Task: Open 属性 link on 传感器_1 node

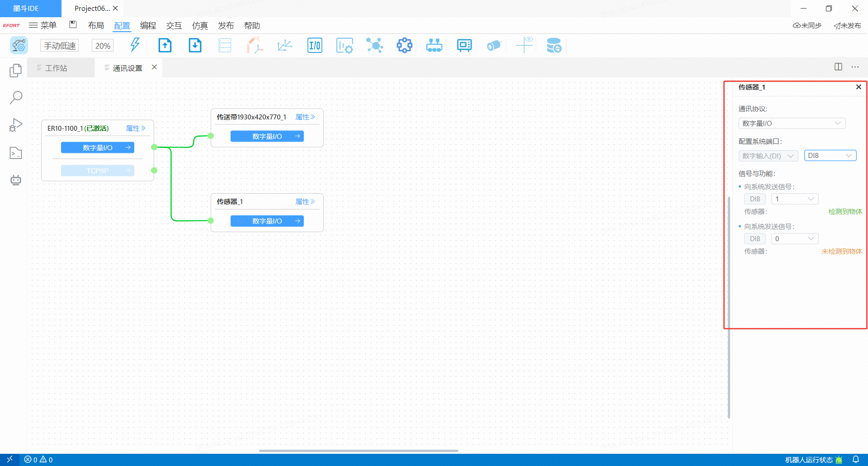Action: coord(305,202)
